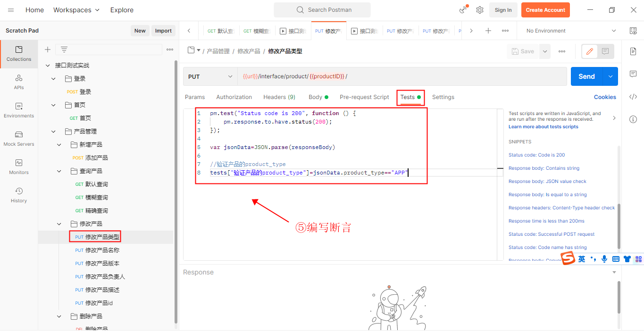Insert Response body: JSON value check snippet

[547, 182]
